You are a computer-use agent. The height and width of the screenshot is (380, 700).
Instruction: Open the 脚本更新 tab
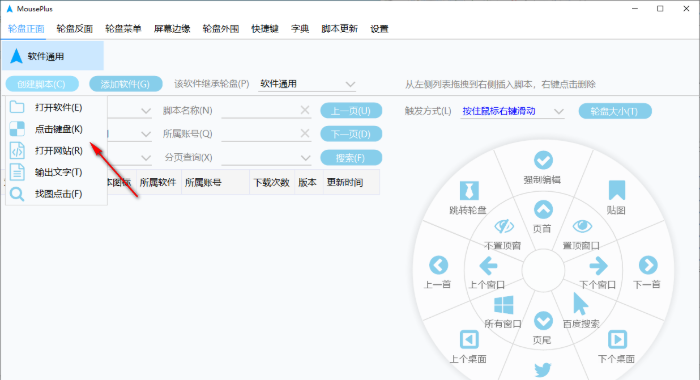(339, 29)
